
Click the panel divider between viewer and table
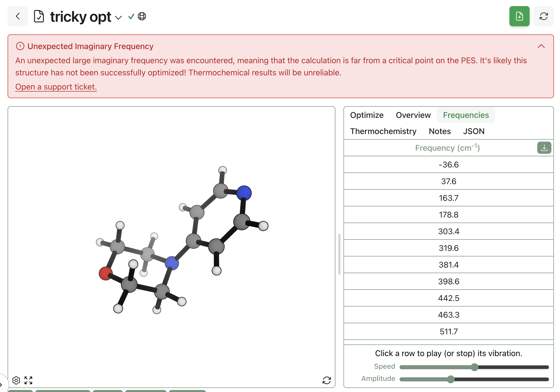coord(339,254)
